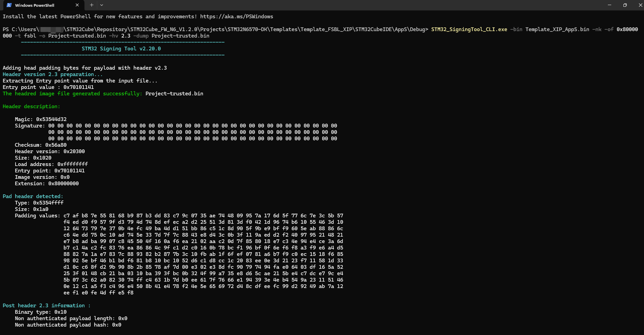Click the 'Image version: 0x0' line
Image resolution: width=644 pixels, height=335 pixels.
click(42, 177)
